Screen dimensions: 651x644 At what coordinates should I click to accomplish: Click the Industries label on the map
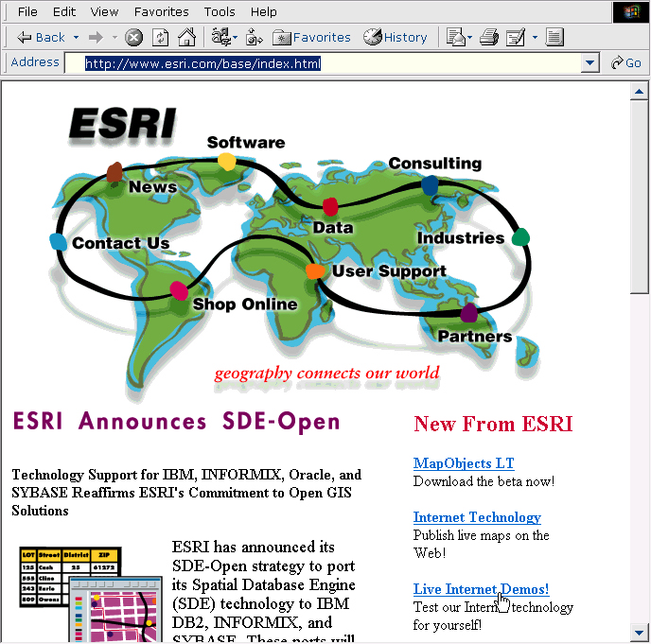pos(461,237)
